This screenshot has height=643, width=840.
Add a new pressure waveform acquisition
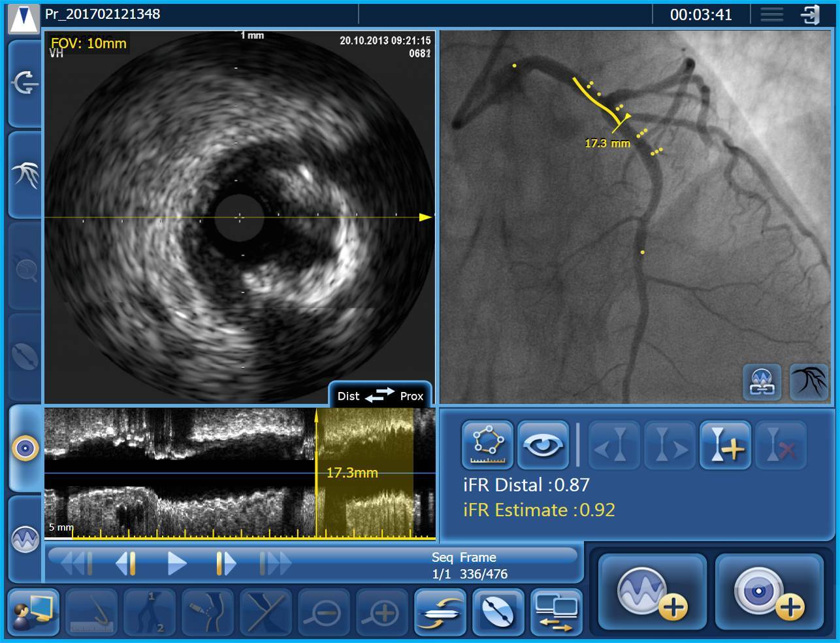coord(652,593)
